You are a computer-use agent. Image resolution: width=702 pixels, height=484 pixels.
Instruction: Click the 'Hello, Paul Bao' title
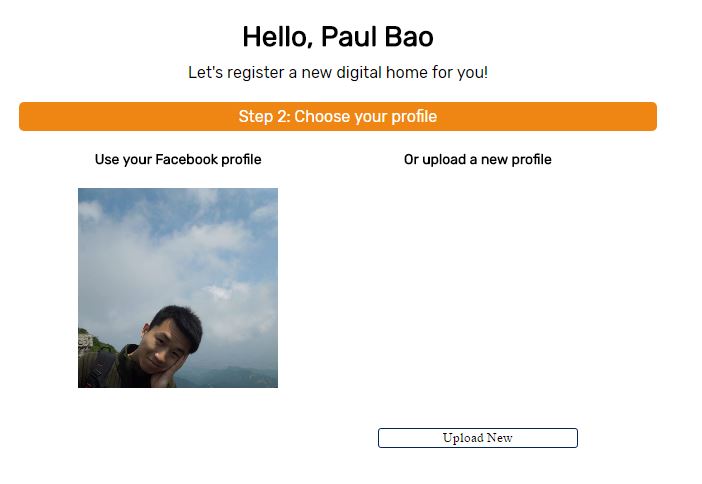[338, 37]
